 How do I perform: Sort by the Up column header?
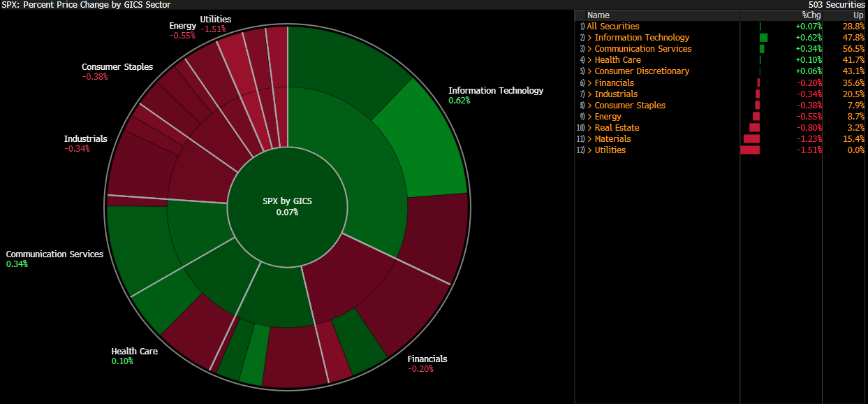(858, 15)
